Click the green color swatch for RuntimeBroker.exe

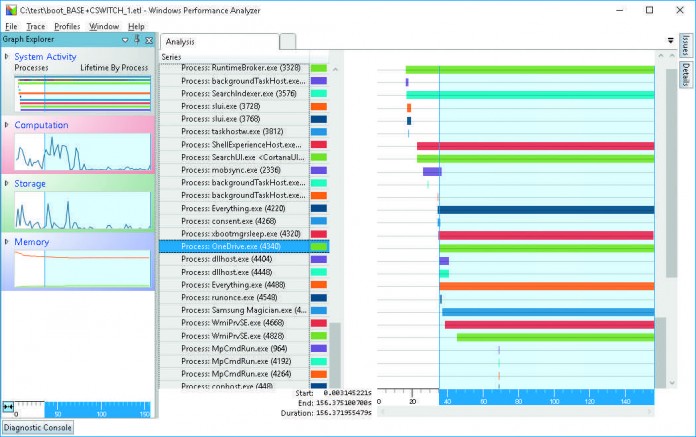[x=319, y=68]
